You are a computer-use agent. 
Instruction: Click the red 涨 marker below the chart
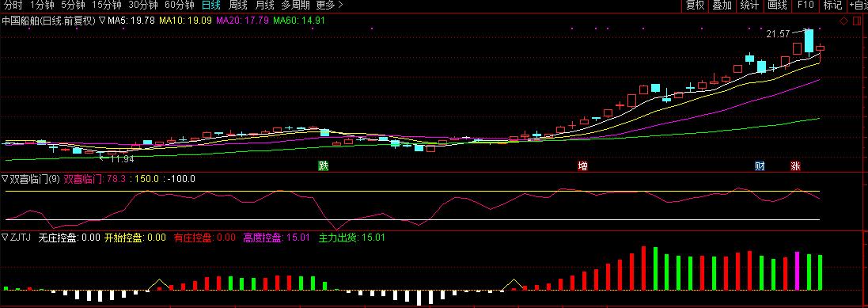[795, 165]
